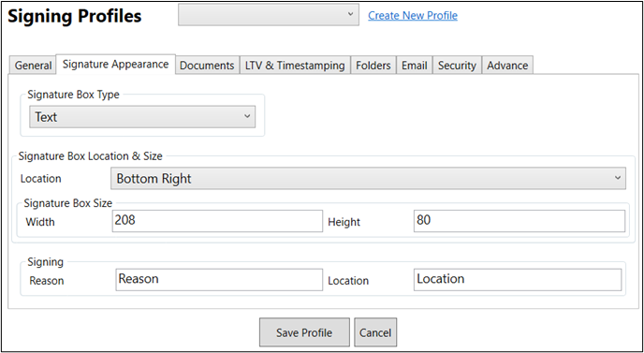Viewport: 644px width, 353px height.
Task: Click the Signing Profiles heading
Action: [75, 16]
